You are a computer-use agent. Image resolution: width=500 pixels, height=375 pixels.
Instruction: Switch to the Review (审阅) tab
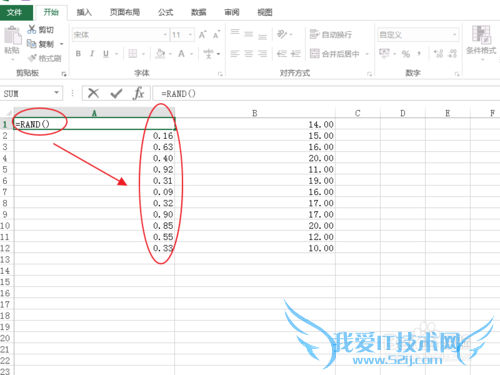(x=232, y=13)
